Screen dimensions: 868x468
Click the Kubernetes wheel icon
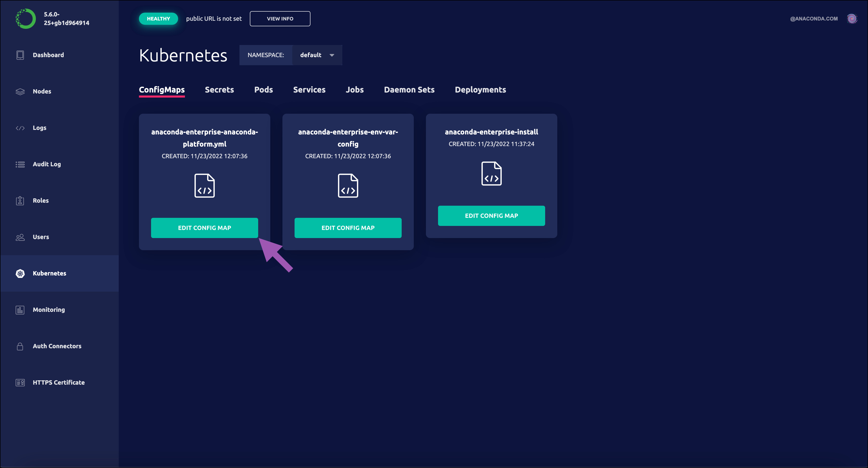pyautogui.click(x=20, y=273)
